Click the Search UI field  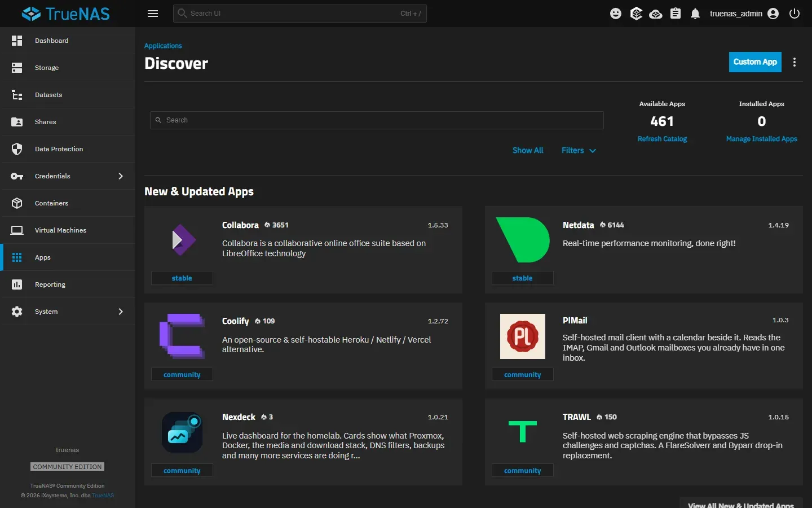coord(300,14)
